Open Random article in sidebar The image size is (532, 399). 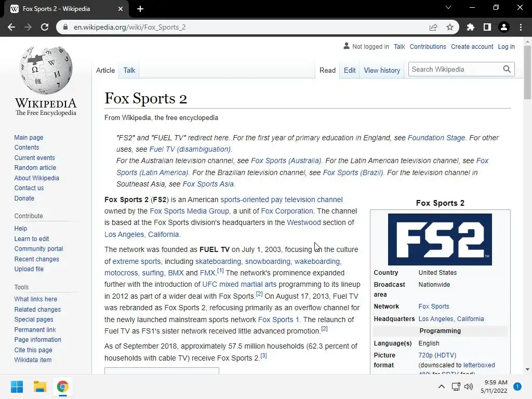35,168
